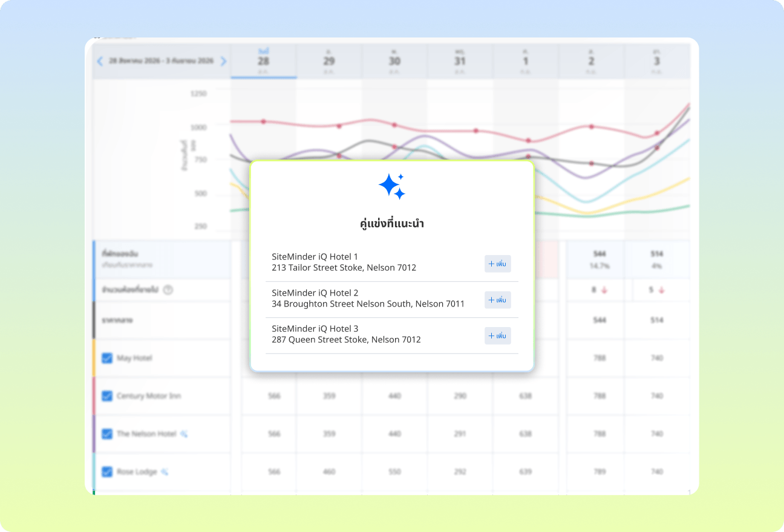Go to the next week using right arrow
The height and width of the screenshot is (532, 784).
coord(223,61)
